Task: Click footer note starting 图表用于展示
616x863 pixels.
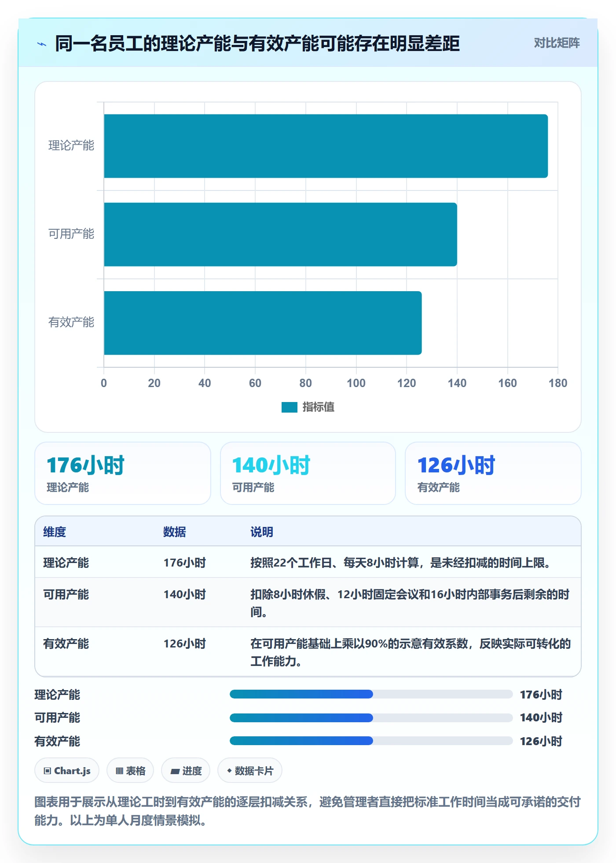Action: [308, 811]
